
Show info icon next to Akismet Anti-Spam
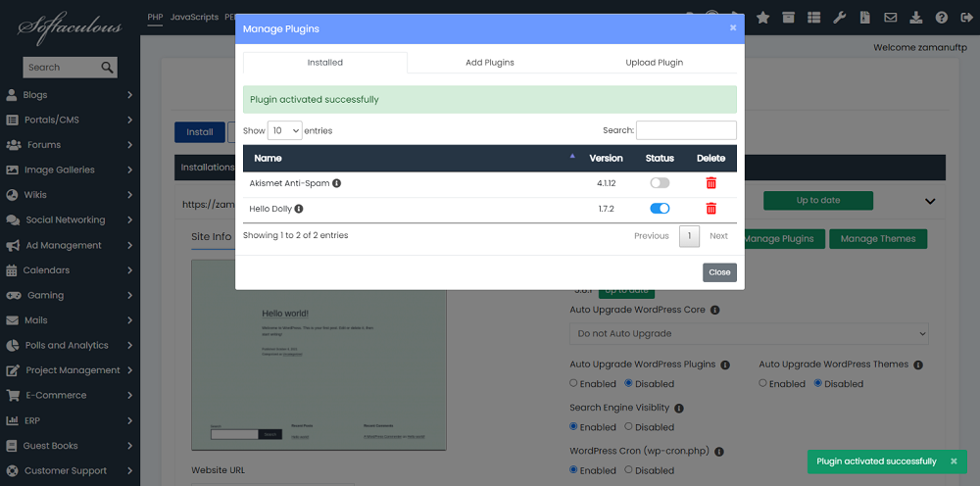(337, 183)
